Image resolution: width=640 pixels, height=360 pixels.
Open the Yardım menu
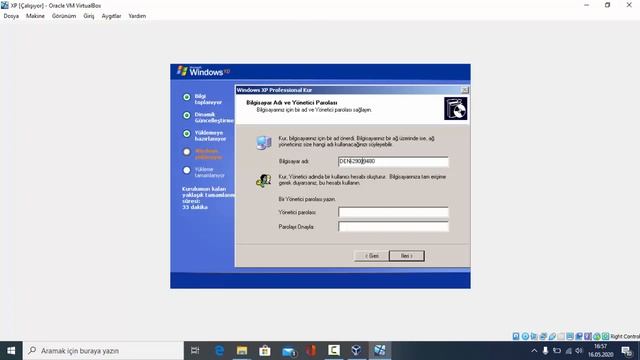(137, 16)
